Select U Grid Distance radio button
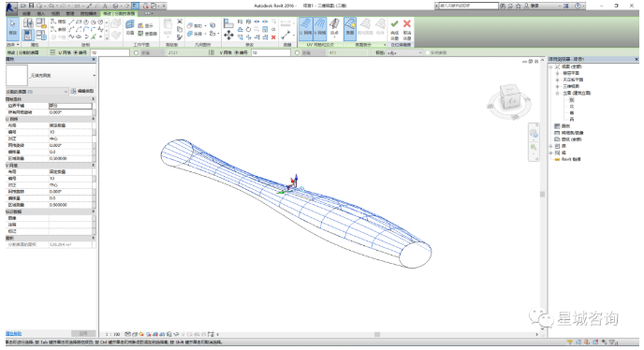The height and width of the screenshot is (350, 644). (137, 52)
